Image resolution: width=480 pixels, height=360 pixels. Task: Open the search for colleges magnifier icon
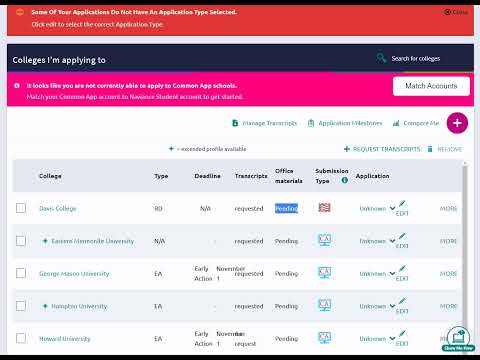click(x=381, y=58)
